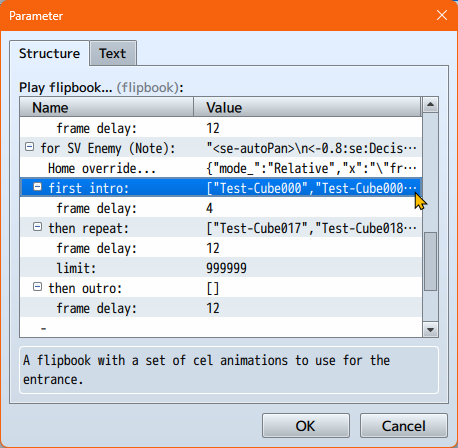Click the scrollbar down arrow
Image resolution: width=458 pixels, height=448 pixels.
point(430,330)
